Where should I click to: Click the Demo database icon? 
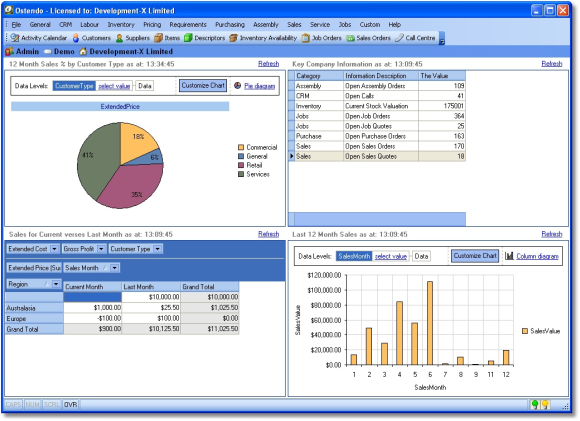tap(47, 52)
